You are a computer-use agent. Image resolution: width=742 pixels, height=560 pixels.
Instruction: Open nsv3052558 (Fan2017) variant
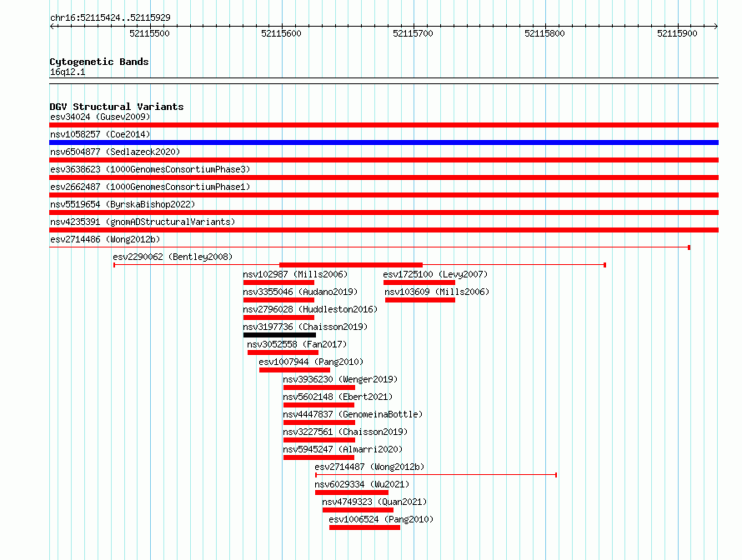point(297,344)
